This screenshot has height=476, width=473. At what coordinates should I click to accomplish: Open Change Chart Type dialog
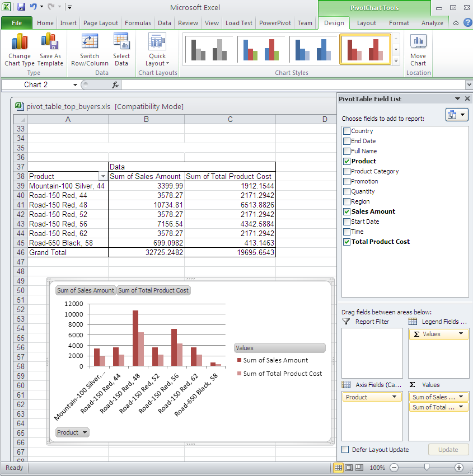click(20, 50)
